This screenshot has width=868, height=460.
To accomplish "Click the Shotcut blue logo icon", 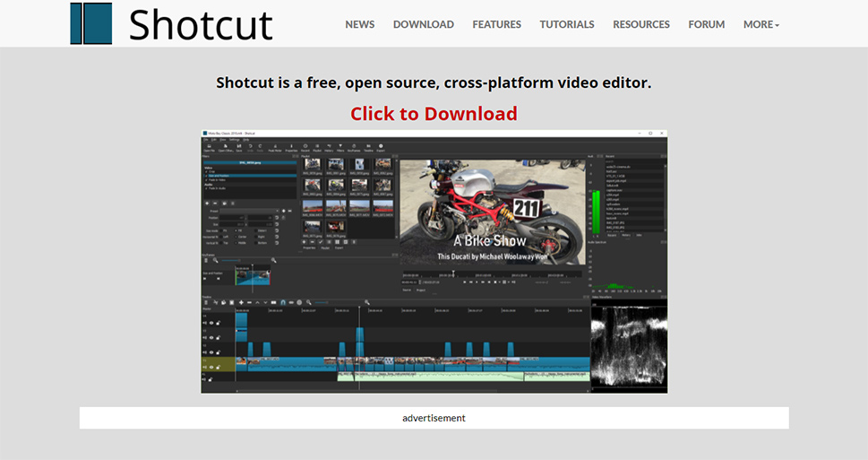I will [90, 23].
